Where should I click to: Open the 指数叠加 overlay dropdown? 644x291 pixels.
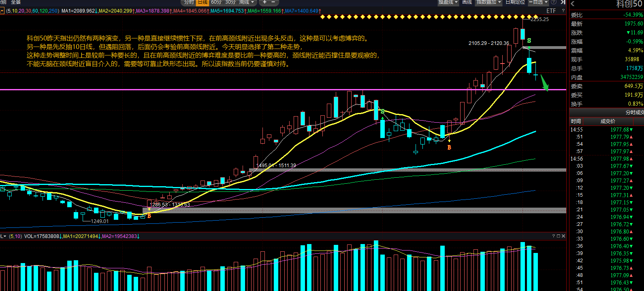click(x=488, y=2)
